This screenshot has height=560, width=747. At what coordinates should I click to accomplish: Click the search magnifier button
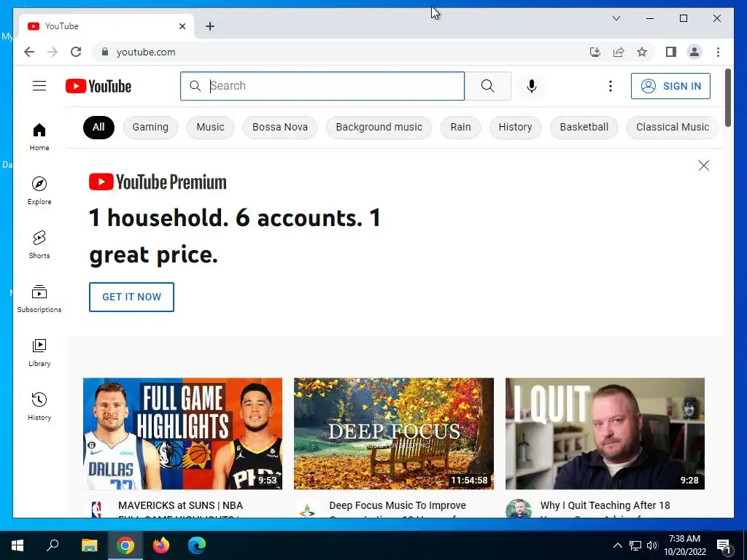click(487, 86)
